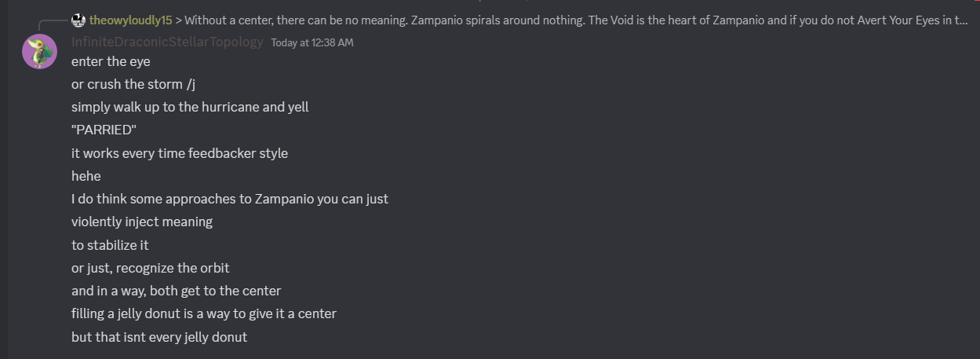Image resolution: width=980 pixels, height=359 pixels.
Task: Select the "it works every time feedbacker style" line
Action: pyautogui.click(x=179, y=153)
